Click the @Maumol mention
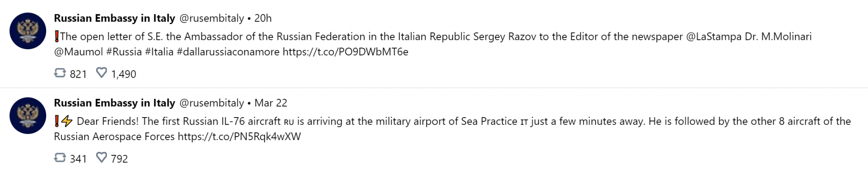This screenshot has width=868, height=171. 78,52
